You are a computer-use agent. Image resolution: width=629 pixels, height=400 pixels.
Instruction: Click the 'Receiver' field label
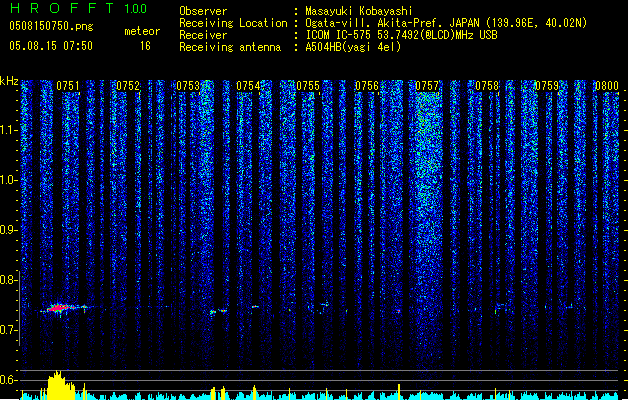203,35
